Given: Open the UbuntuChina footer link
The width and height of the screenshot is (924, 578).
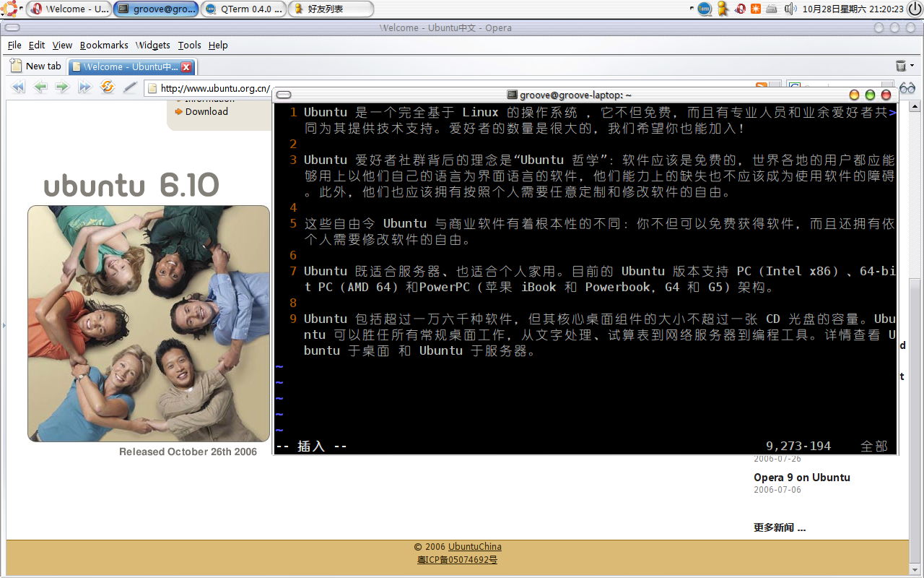Looking at the screenshot, I should (x=475, y=547).
